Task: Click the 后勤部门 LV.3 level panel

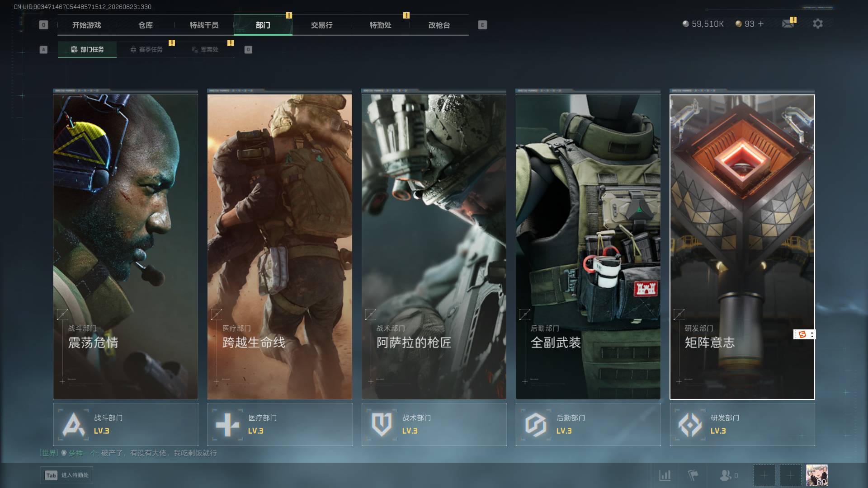Action: [x=588, y=425]
